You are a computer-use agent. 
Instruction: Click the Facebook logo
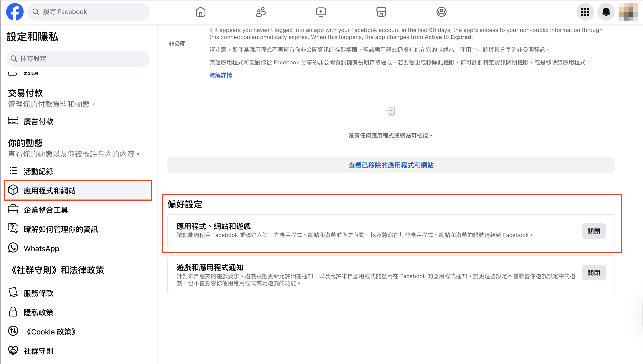(x=15, y=12)
